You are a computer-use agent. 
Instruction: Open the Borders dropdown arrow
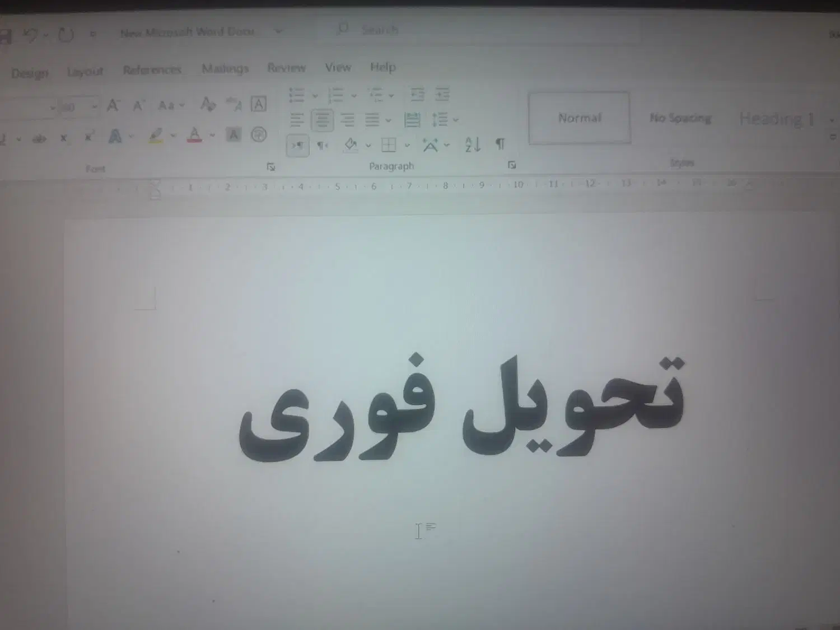click(x=407, y=146)
